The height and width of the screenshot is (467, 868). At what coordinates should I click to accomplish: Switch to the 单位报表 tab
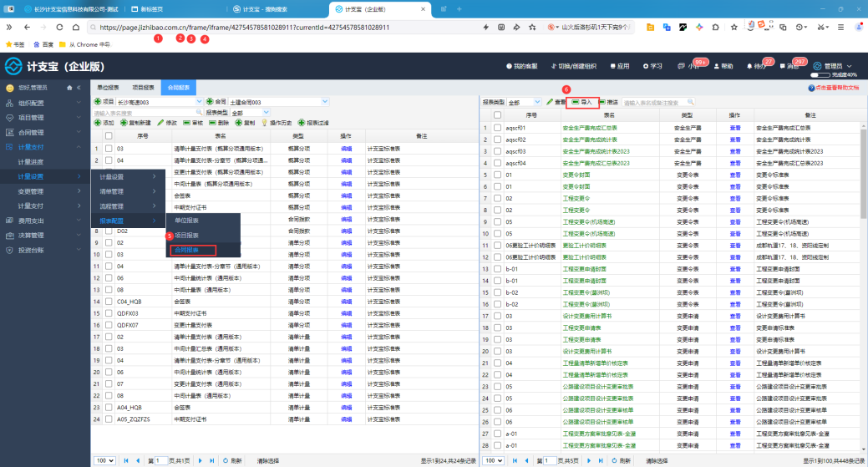108,88
